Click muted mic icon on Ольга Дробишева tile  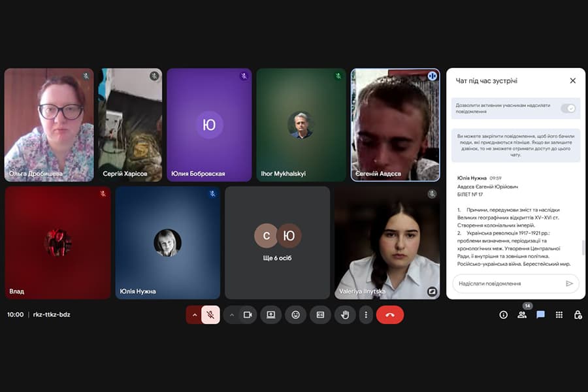[86, 76]
